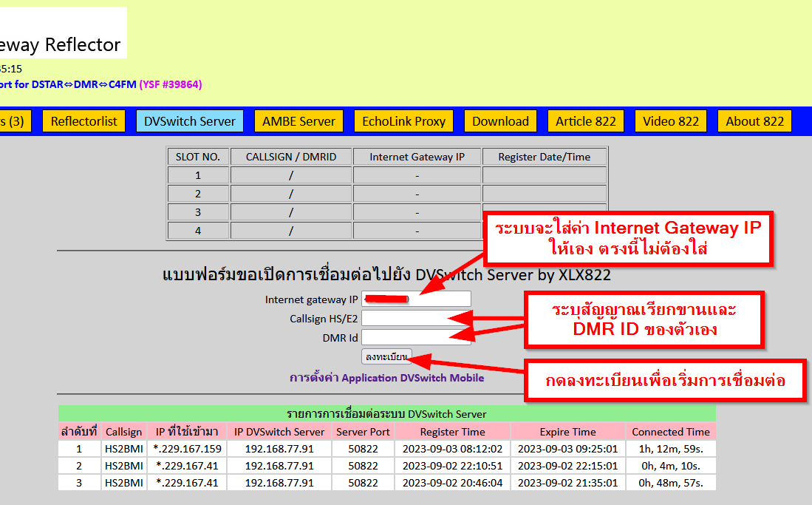Open the EchoLink Proxy tab

pos(403,121)
